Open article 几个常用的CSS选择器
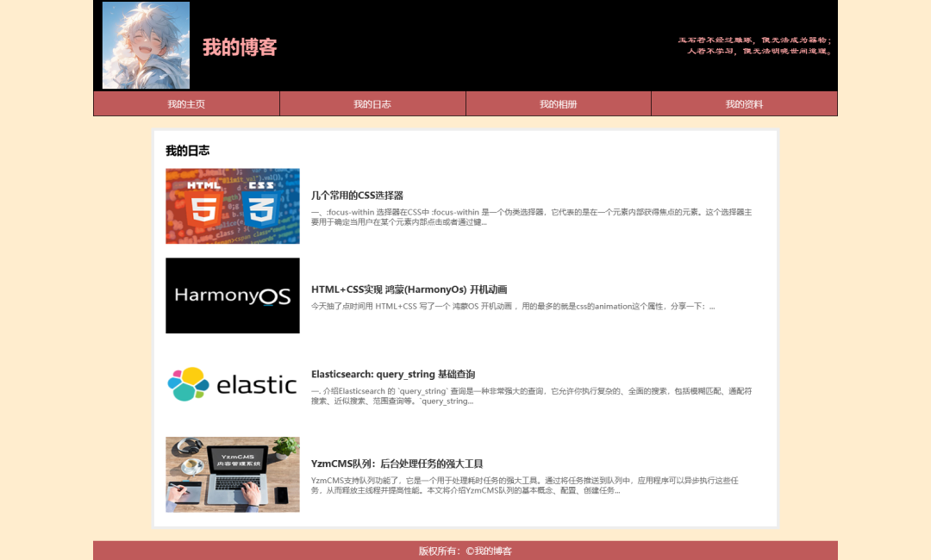 [x=357, y=196]
